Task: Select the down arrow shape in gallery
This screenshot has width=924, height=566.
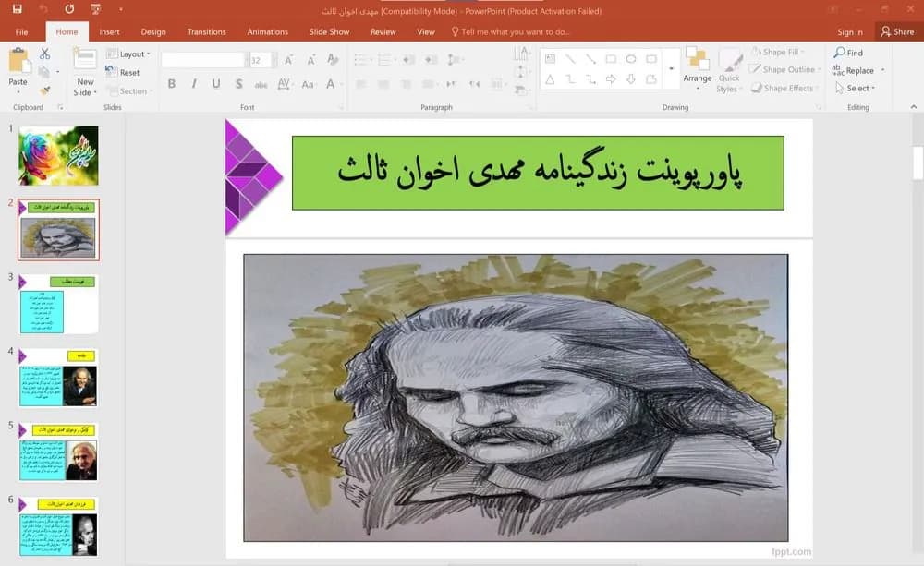Action: point(631,78)
